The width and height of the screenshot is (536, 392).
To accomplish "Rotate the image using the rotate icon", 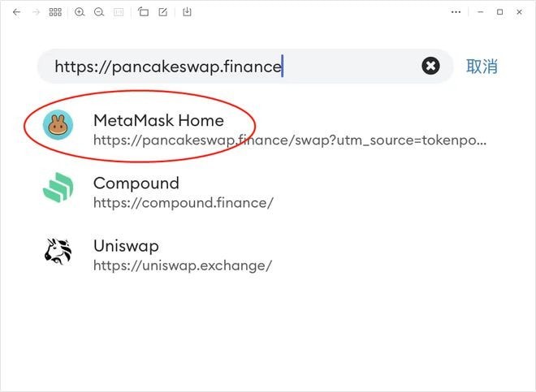I will point(143,12).
